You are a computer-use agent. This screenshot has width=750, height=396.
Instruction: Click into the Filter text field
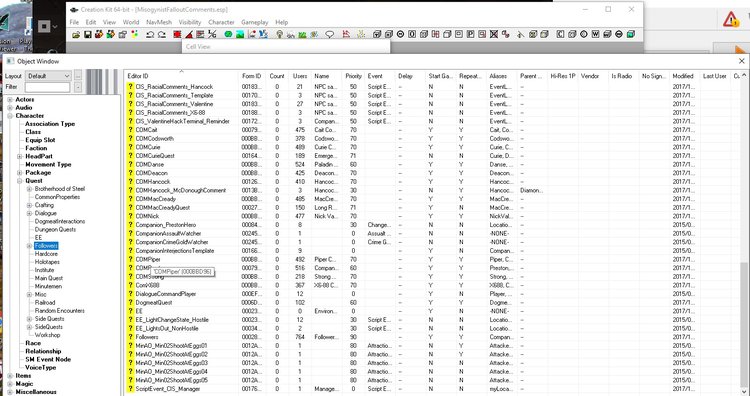pos(47,87)
